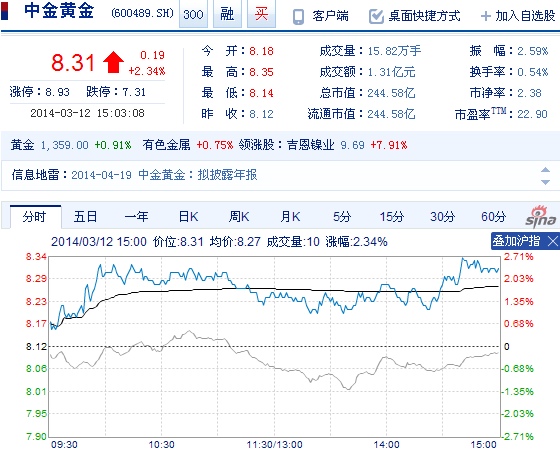Click the 总市值 value 244.58亿
This screenshot has width=560, height=450.
pyautogui.click(x=391, y=93)
